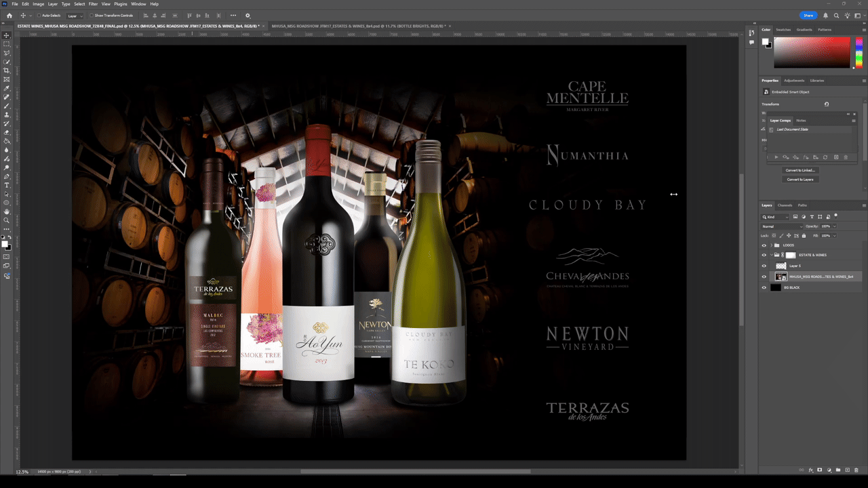Collapse the ESTATE & WINES group
This screenshot has width=868, height=488.
pyautogui.click(x=772, y=255)
